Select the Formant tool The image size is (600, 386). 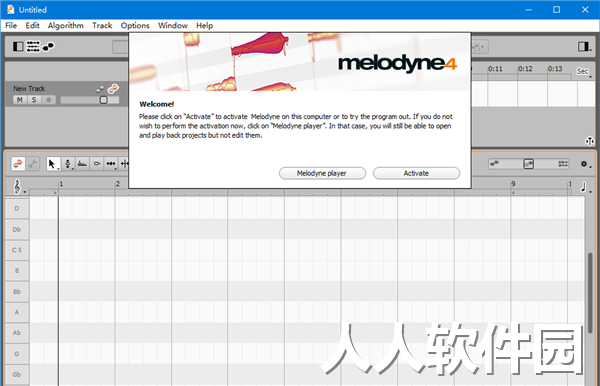pos(82,164)
